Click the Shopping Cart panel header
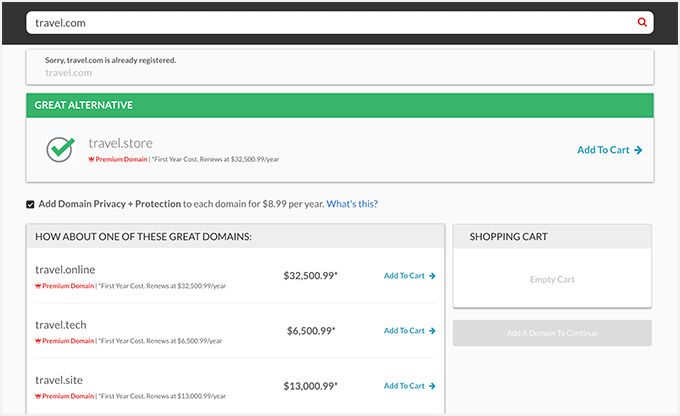 click(552, 237)
